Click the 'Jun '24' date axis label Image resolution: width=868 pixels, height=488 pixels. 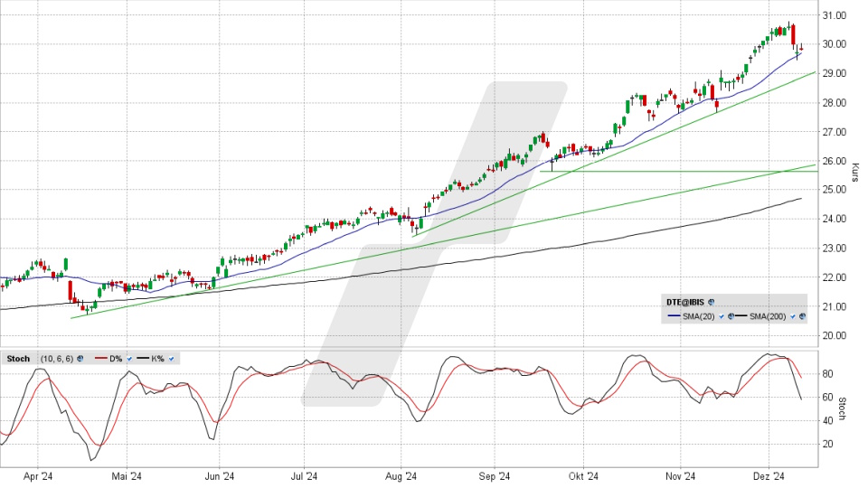coord(220,476)
